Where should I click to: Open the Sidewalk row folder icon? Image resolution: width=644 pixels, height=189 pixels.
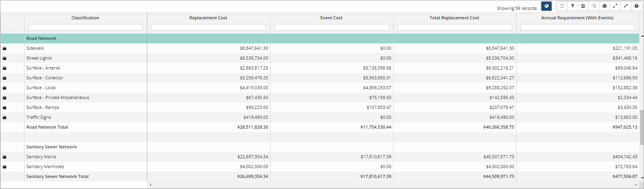pos(5,49)
